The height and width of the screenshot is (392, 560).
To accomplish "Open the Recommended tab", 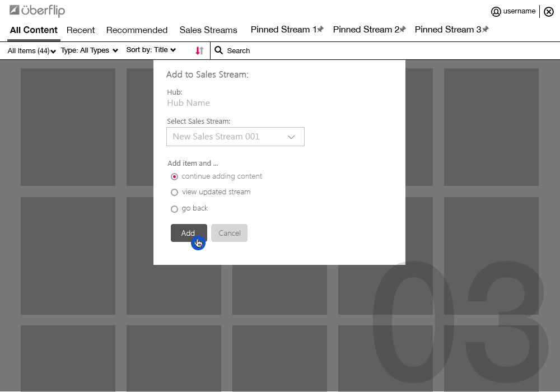I will (137, 30).
